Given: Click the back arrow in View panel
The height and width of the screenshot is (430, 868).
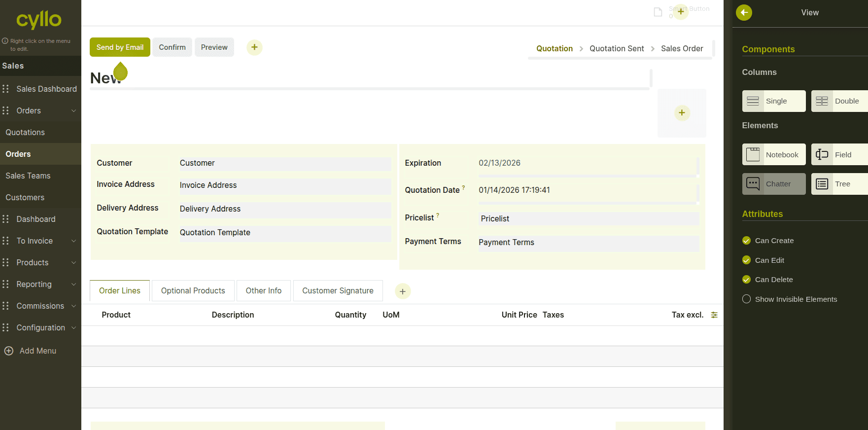Looking at the screenshot, I should (x=744, y=13).
